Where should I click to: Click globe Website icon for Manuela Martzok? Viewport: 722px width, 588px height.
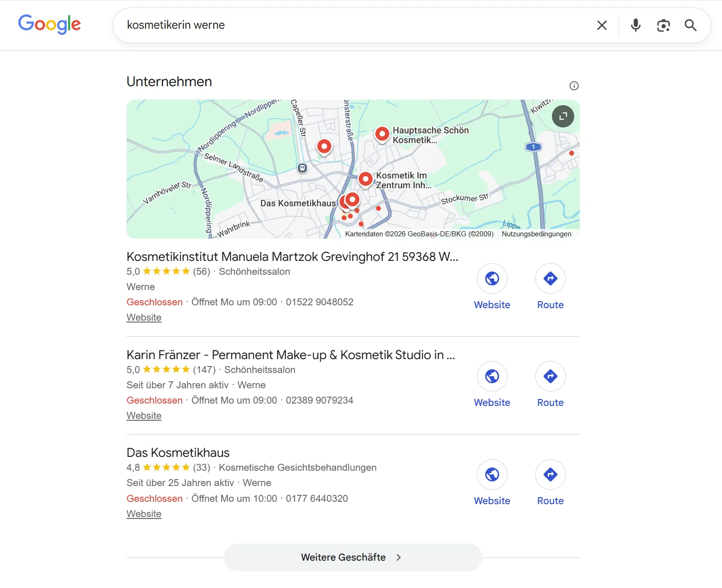click(492, 278)
